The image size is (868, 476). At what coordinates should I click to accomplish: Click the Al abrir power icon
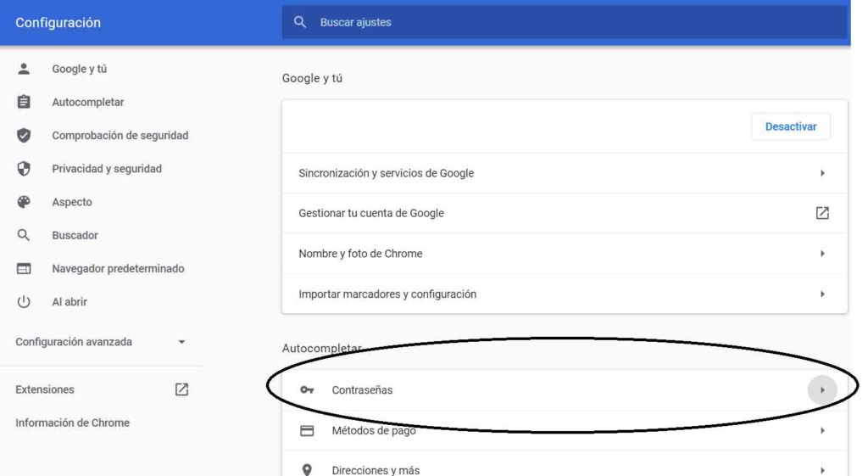pyautogui.click(x=24, y=301)
